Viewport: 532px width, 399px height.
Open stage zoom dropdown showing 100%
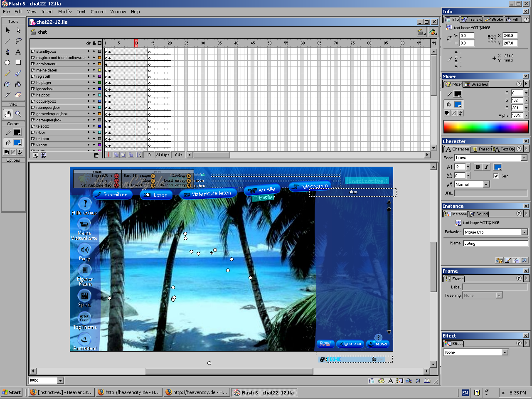pos(60,380)
